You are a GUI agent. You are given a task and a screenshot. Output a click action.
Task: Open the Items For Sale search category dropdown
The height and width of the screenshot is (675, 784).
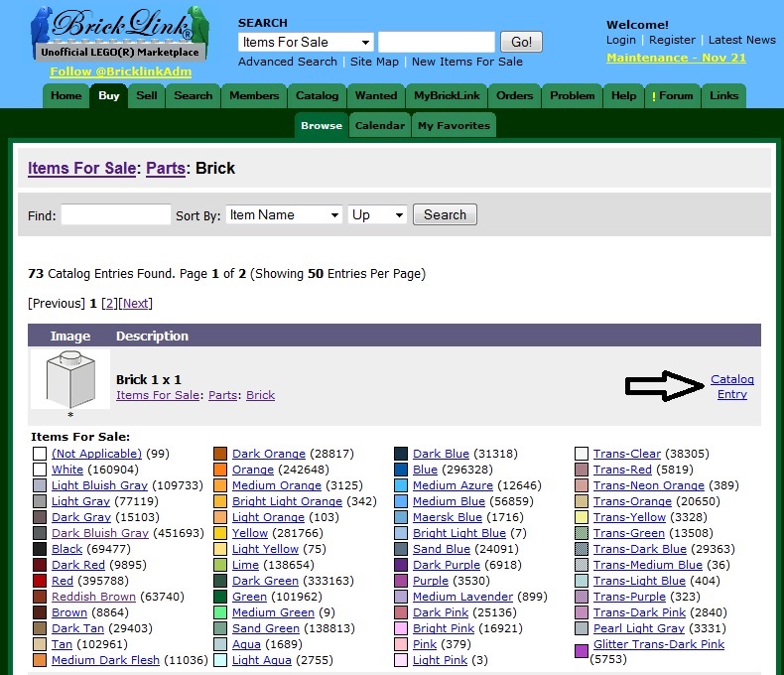[x=306, y=42]
